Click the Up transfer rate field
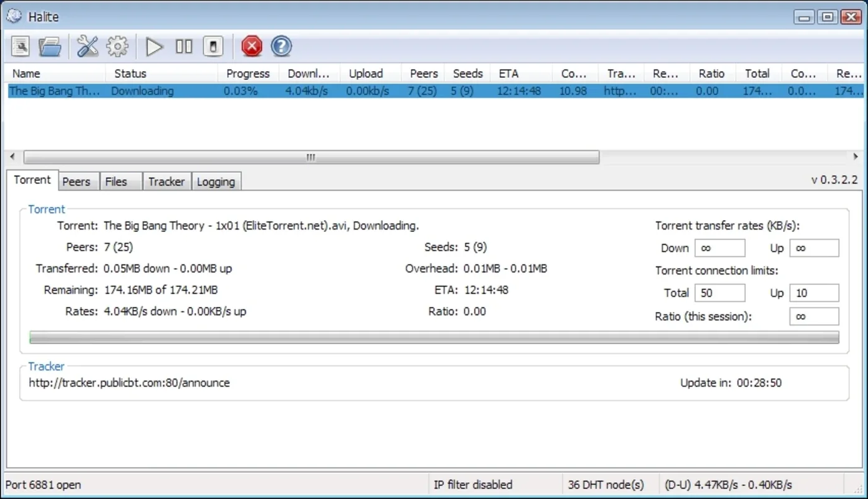The height and width of the screenshot is (499, 868). (814, 248)
